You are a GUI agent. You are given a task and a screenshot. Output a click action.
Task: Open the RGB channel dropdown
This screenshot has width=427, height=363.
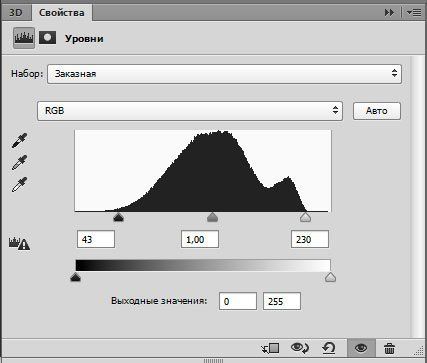(190, 111)
